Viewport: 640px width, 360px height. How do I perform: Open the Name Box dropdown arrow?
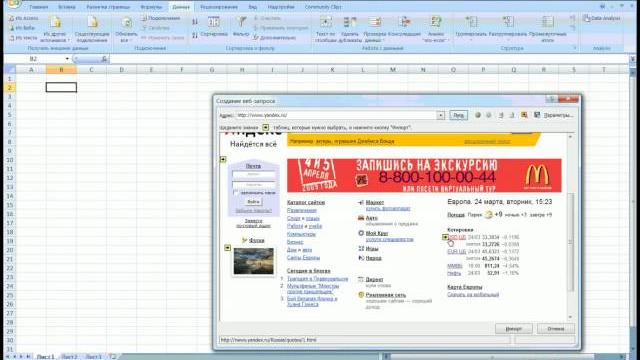pyautogui.click(x=67, y=59)
